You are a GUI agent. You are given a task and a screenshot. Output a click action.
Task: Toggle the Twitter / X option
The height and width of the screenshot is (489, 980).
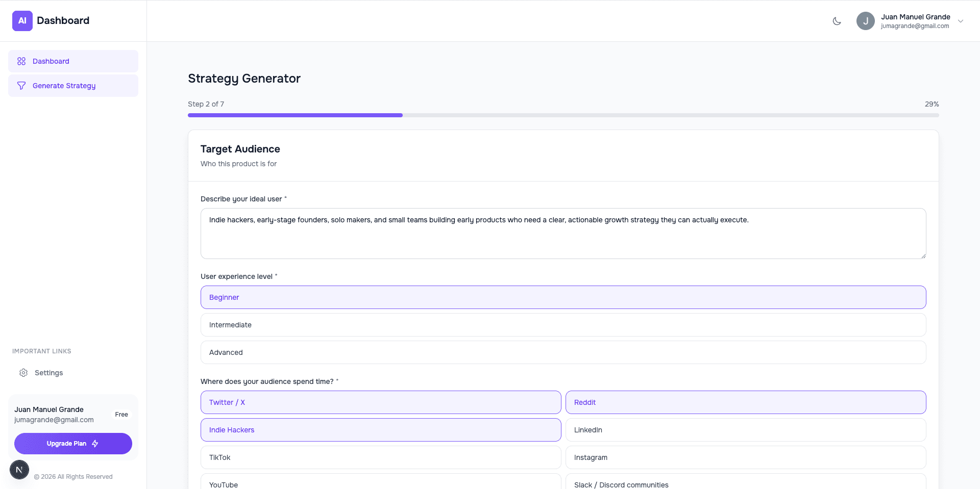click(381, 402)
